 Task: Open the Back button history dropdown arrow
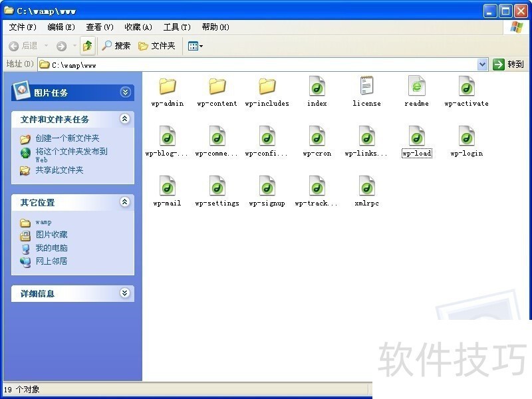(46, 45)
